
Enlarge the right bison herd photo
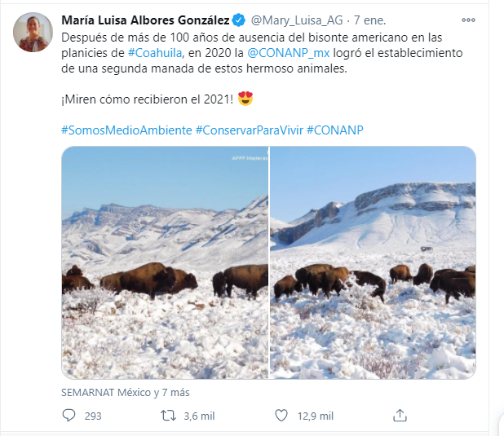click(373, 262)
